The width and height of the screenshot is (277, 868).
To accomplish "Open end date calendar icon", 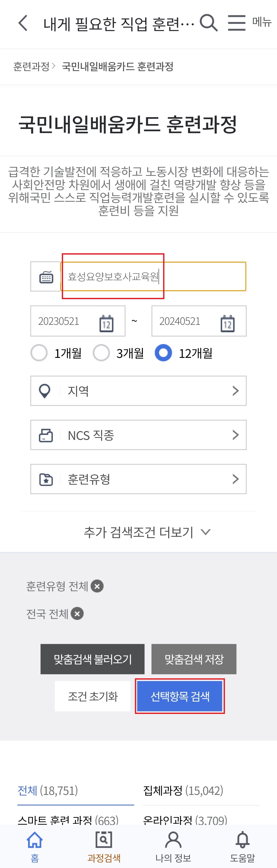I will (x=228, y=324).
